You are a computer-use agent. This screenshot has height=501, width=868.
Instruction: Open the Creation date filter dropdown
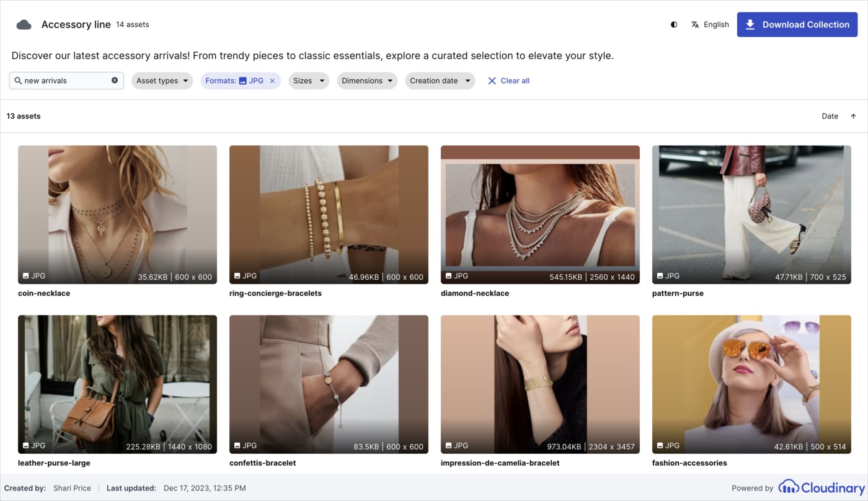click(440, 81)
